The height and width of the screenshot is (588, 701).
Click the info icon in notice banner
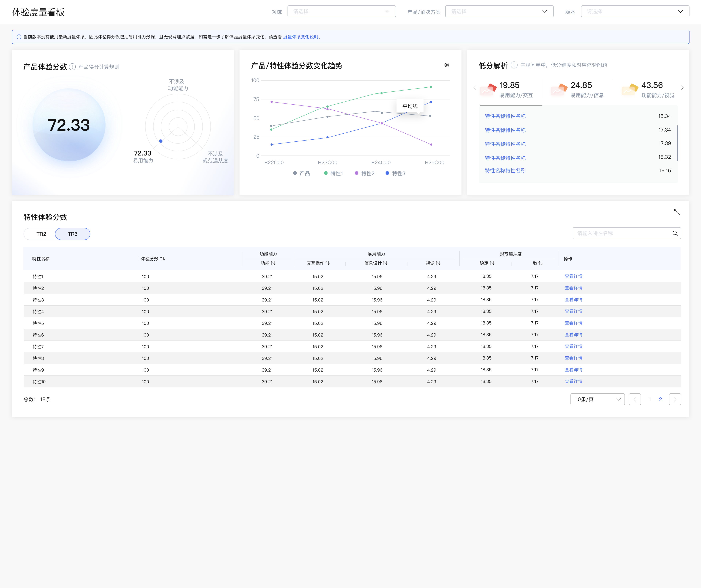coord(19,37)
